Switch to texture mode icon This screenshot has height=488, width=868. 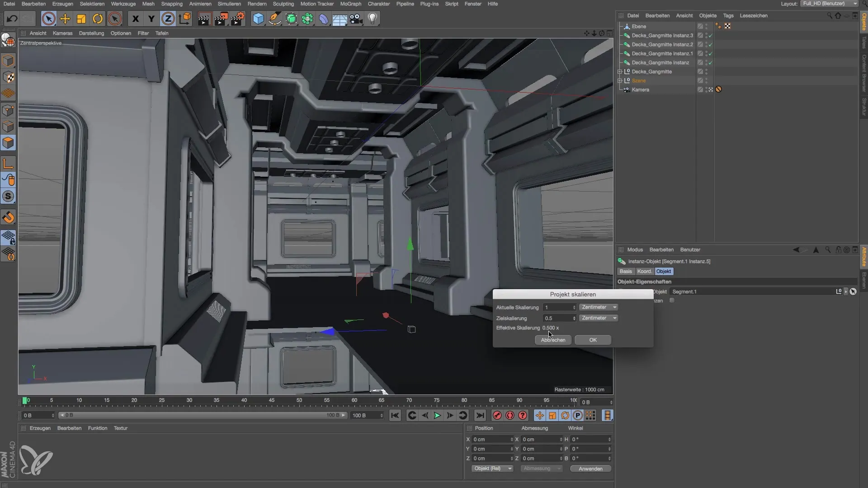[x=8, y=77]
